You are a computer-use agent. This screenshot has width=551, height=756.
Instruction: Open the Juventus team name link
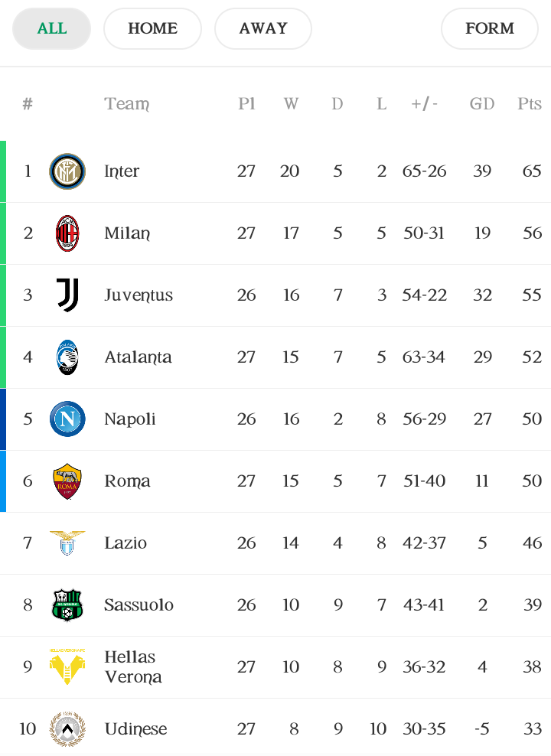(x=139, y=295)
